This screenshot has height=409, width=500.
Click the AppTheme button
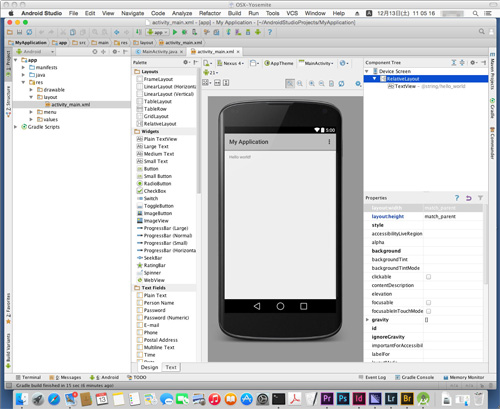pyautogui.click(x=279, y=63)
